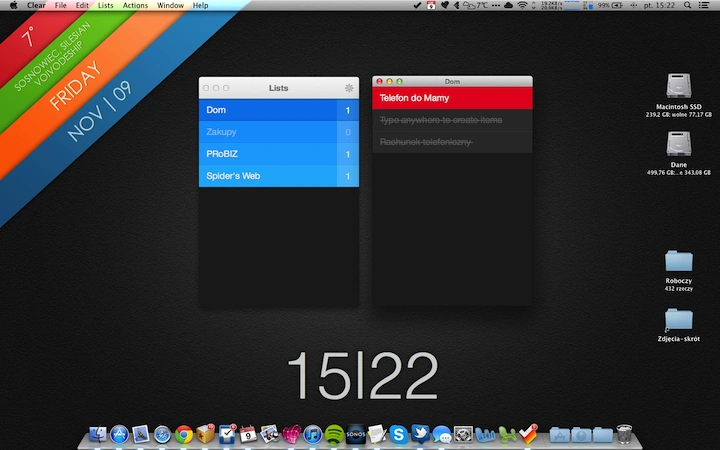Screen dimensions: 720x450
Task: Open iPhoto from the dock
Action: pos(270,434)
